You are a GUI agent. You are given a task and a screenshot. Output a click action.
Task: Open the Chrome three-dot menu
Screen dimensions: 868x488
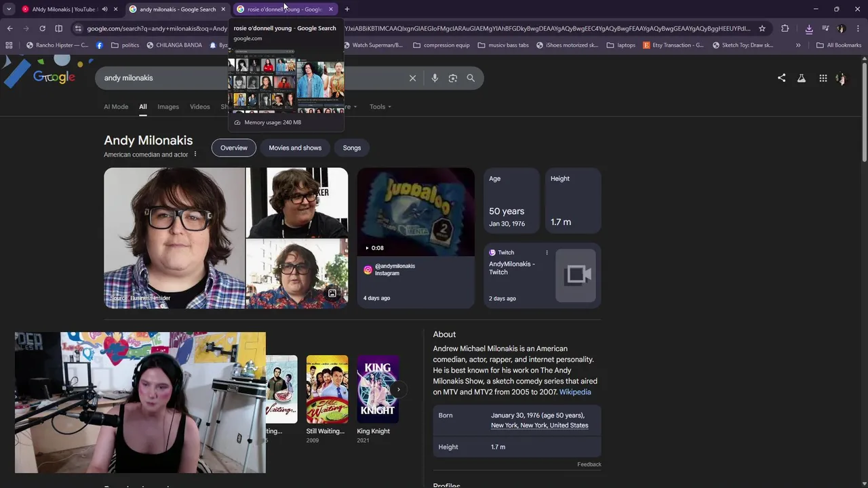(857, 28)
